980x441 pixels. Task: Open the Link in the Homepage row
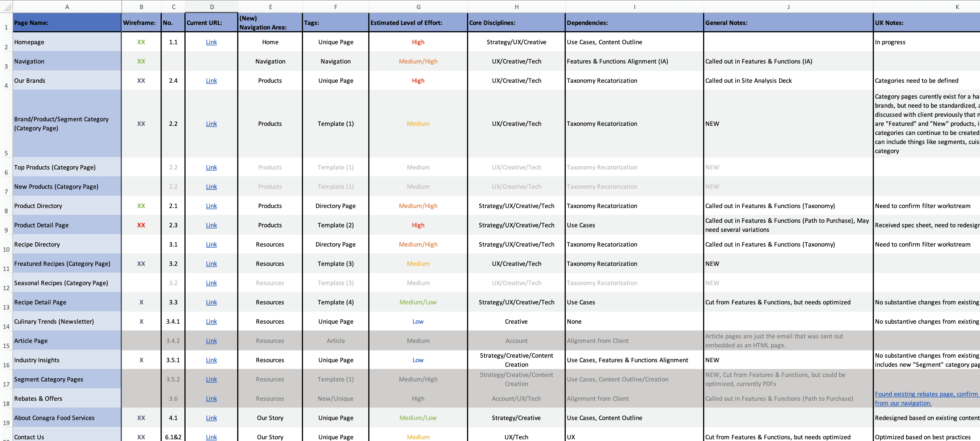(211, 42)
